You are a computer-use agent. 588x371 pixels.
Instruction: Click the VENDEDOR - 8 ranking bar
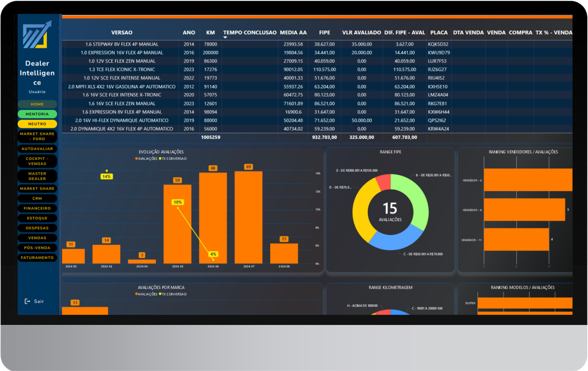click(524, 210)
